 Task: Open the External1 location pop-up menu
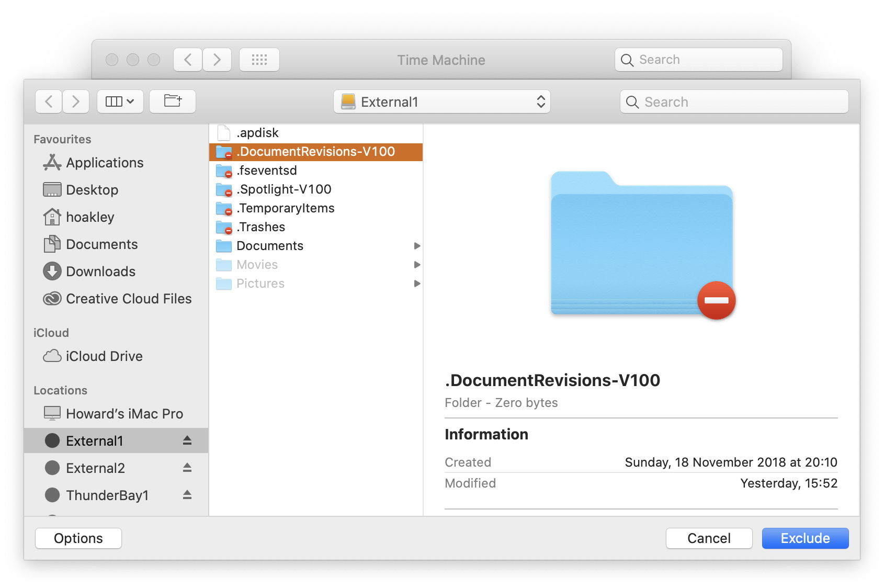click(x=441, y=101)
